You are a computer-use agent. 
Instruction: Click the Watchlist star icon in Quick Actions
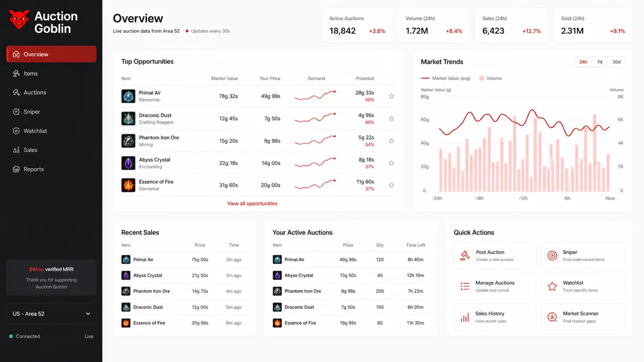point(552,286)
